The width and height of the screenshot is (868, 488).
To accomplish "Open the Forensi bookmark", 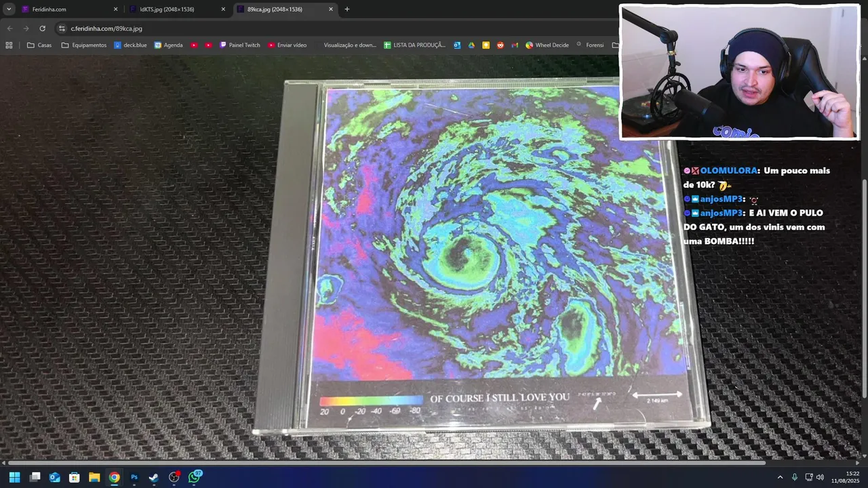I will tap(590, 45).
